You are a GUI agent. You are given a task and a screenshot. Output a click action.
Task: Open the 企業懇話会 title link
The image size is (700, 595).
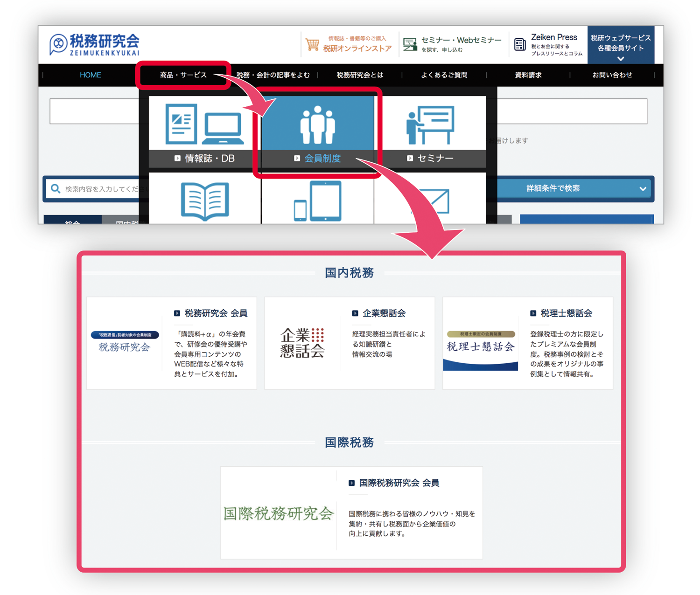tap(384, 313)
